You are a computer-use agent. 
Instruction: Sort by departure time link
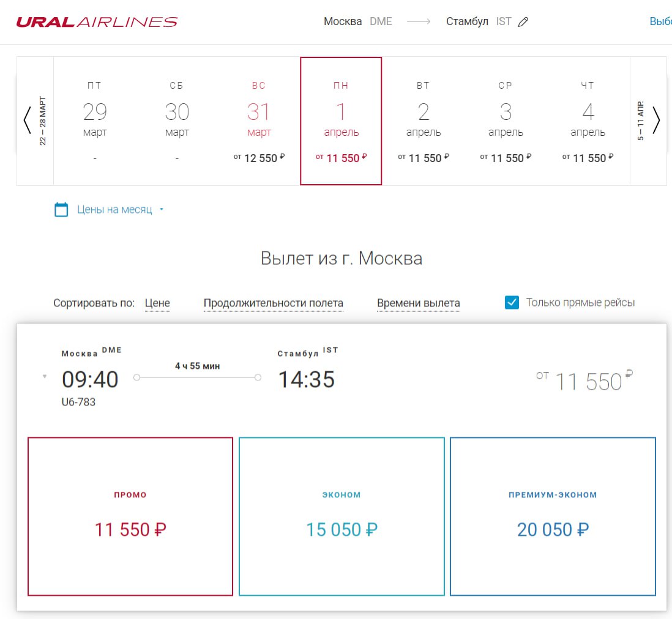click(418, 303)
